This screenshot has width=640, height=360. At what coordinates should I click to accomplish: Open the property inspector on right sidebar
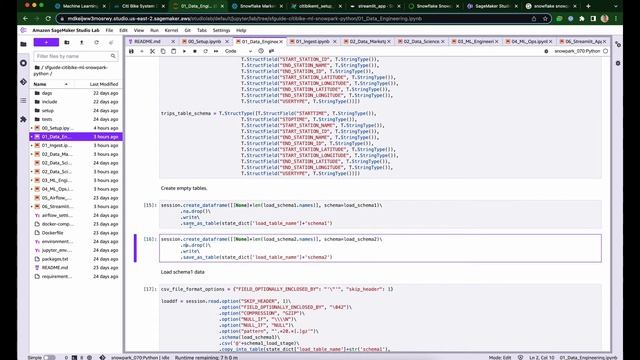click(618, 44)
